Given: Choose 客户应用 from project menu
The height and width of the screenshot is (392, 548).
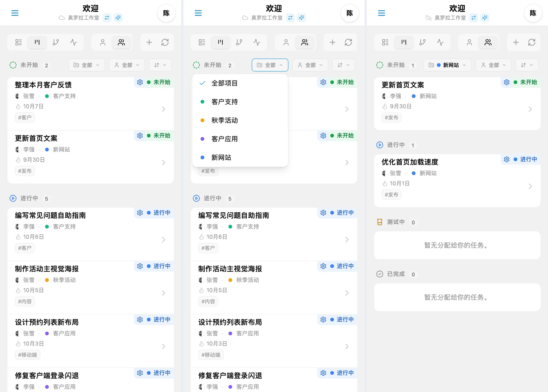Looking at the screenshot, I should click(x=240, y=139).
